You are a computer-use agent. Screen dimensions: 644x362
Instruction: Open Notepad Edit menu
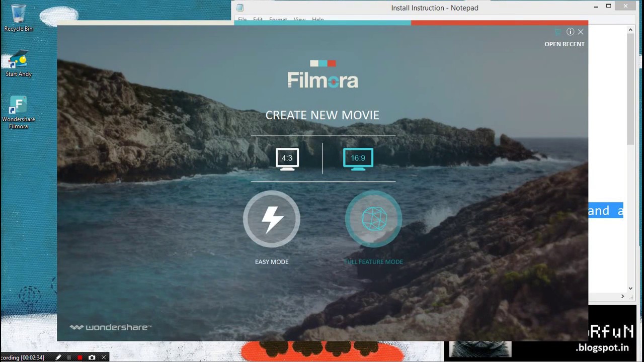tap(258, 20)
